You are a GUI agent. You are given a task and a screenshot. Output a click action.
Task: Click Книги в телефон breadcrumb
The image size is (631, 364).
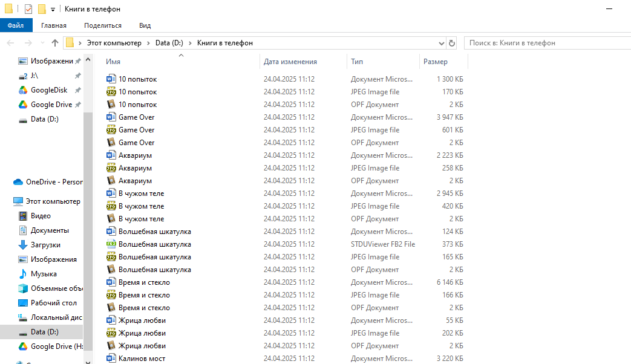[x=225, y=43]
